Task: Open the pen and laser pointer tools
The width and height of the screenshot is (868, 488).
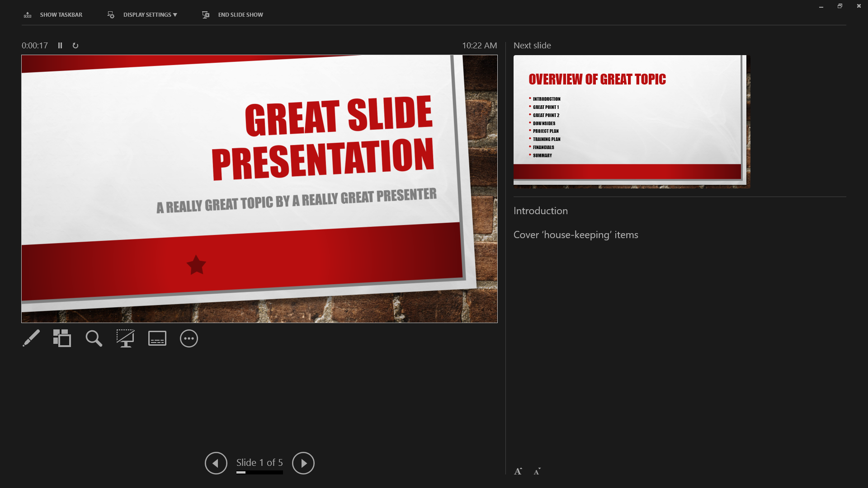Action: pyautogui.click(x=31, y=338)
